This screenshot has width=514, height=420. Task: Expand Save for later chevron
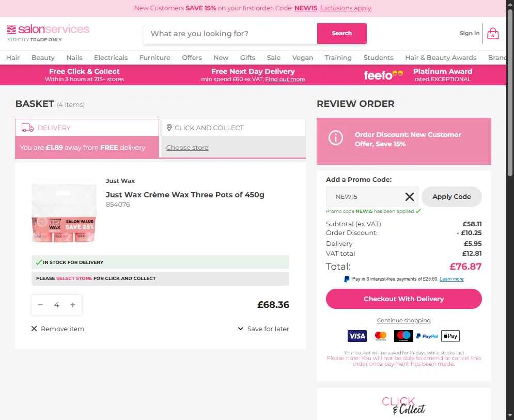(241, 329)
